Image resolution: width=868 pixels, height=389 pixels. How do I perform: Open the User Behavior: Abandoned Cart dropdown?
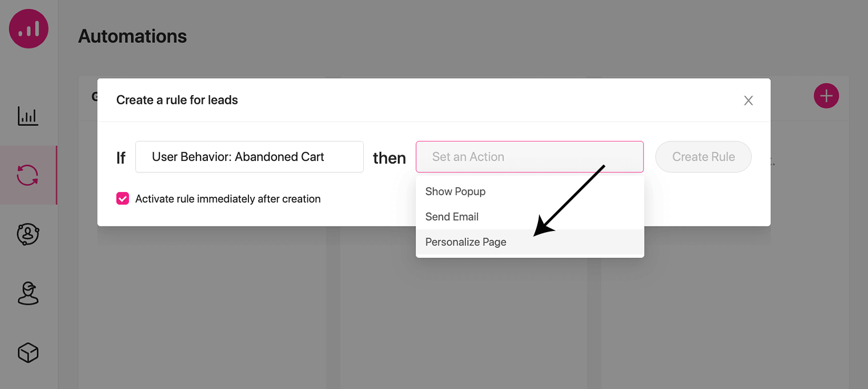tap(249, 157)
